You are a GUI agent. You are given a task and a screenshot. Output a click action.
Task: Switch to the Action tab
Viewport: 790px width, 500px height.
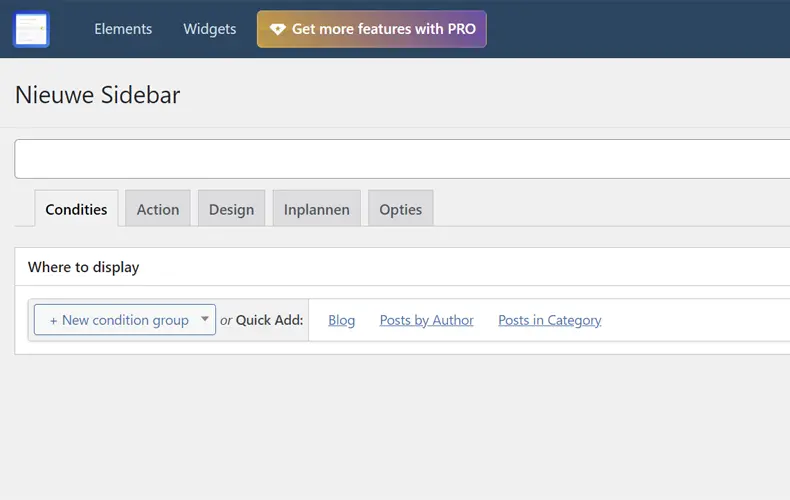coord(158,209)
